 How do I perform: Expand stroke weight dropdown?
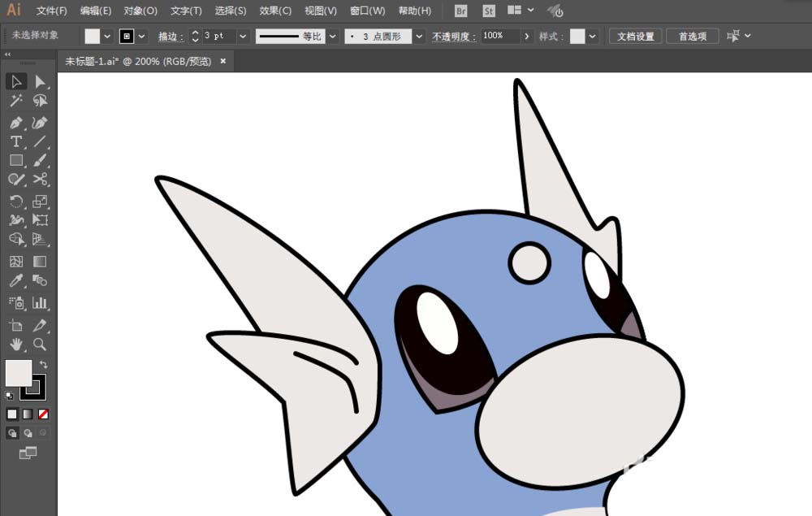(242, 37)
